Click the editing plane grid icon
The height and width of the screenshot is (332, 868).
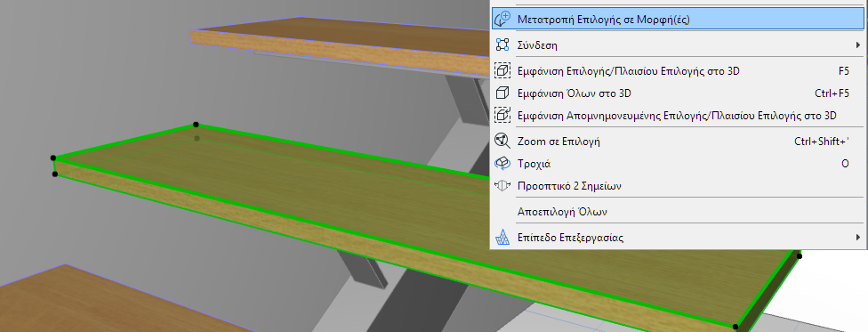click(x=502, y=238)
